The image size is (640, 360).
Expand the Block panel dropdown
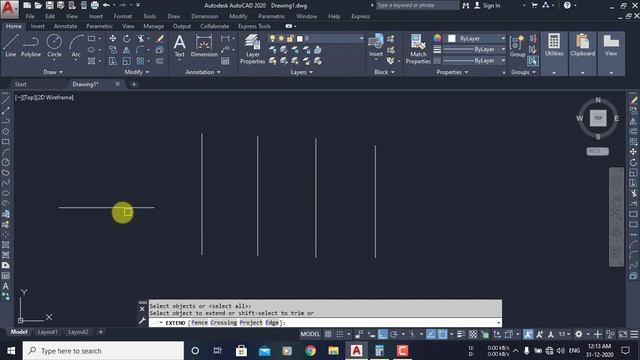[384, 72]
